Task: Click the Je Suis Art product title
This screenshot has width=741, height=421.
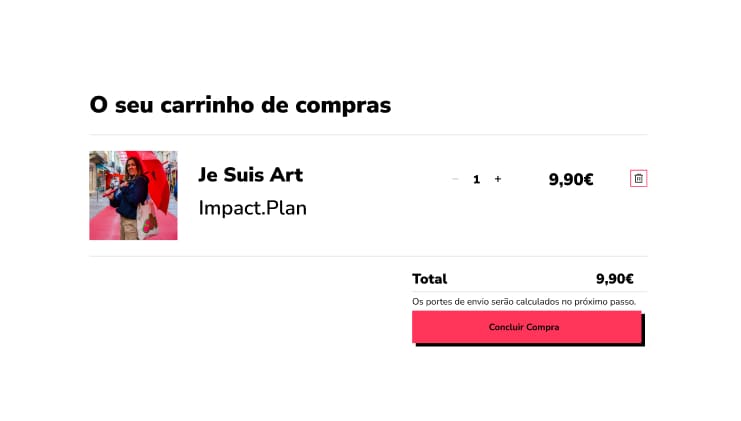Action: 250,175
